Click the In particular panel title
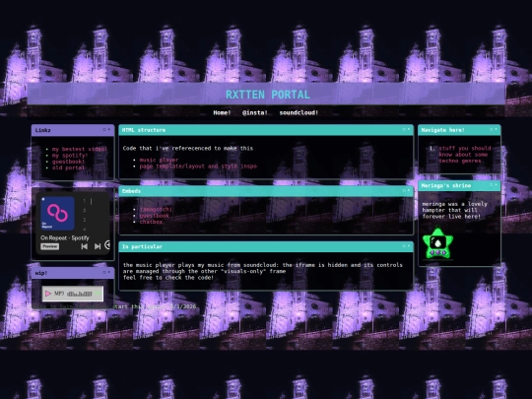The width and height of the screenshot is (532, 399). [142, 247]
